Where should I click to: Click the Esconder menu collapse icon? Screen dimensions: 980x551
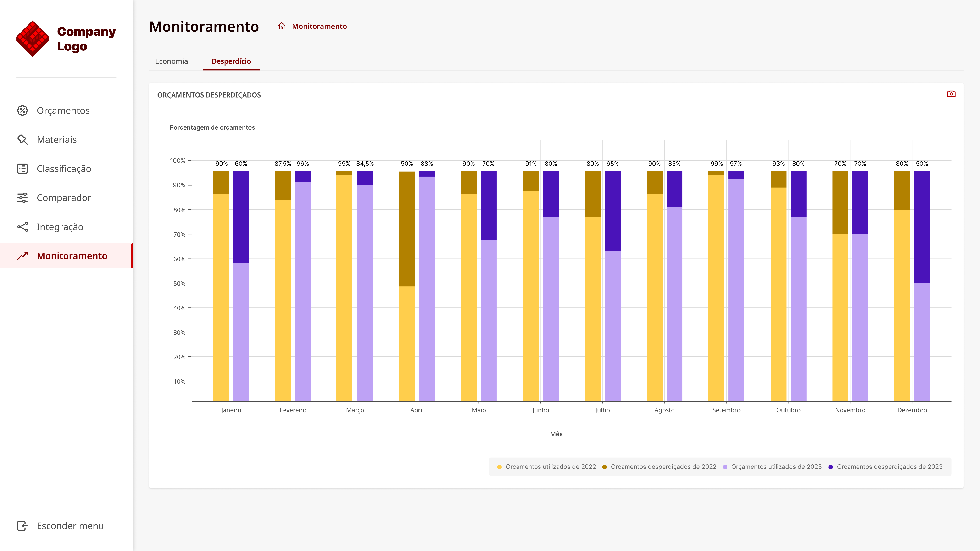coord(22,525)
